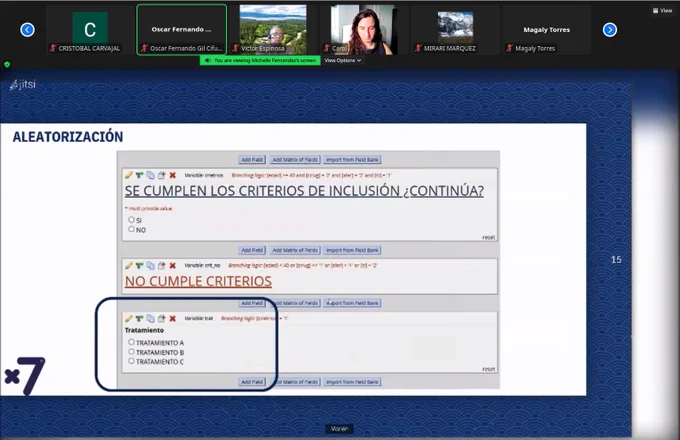Click Add Field above SE CUMPLEN LOS CRITERIOS

coord(252,160)
